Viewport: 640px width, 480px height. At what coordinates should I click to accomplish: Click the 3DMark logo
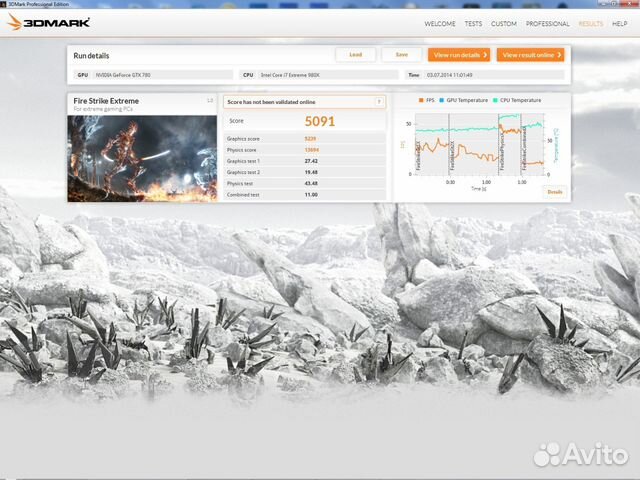click(x=49, y=22)
